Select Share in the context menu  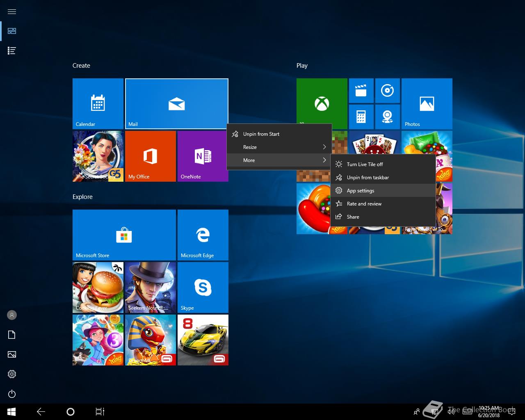point(383,217)
